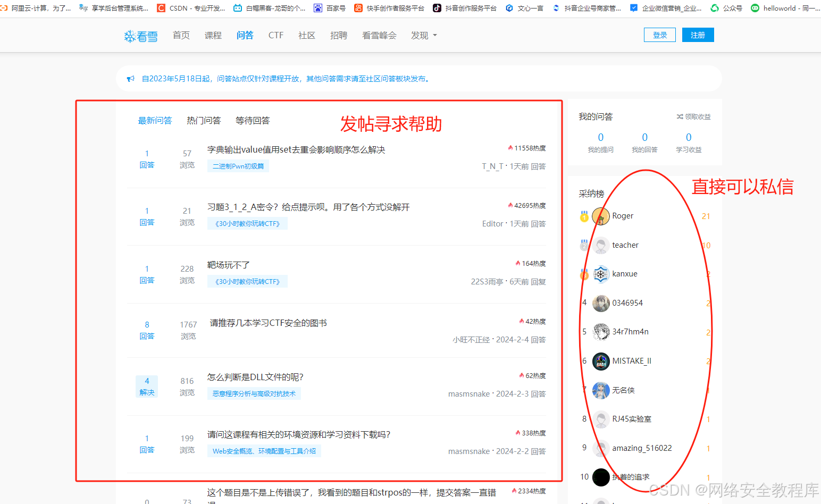Click the username teacher in 采纳榜

(x=625, y=245)
